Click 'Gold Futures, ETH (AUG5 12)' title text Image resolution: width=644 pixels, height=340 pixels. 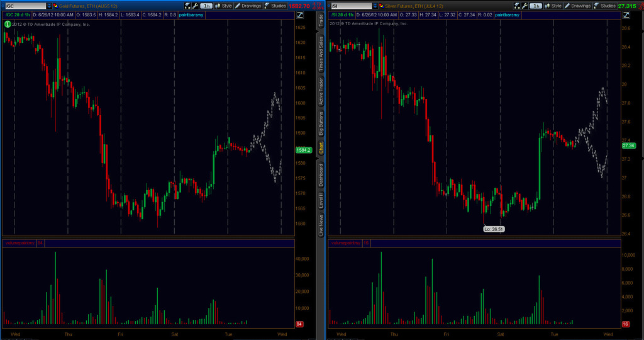[x=88, y=6]
